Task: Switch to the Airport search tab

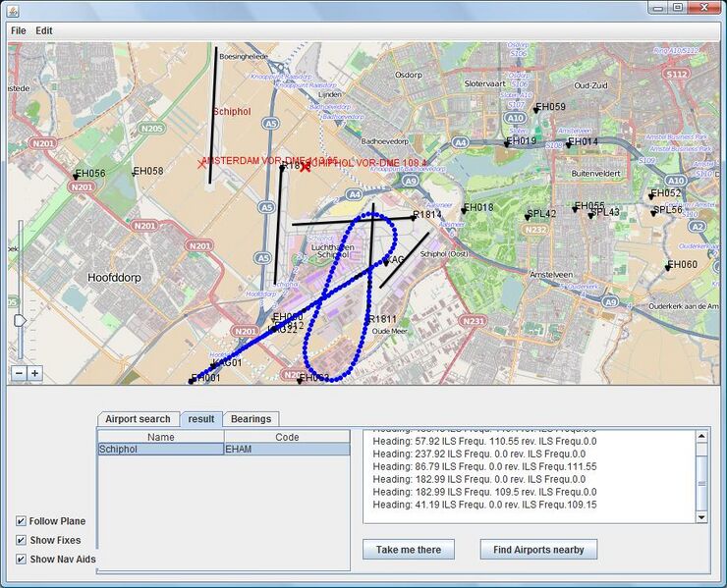Action: click(138, 419)
